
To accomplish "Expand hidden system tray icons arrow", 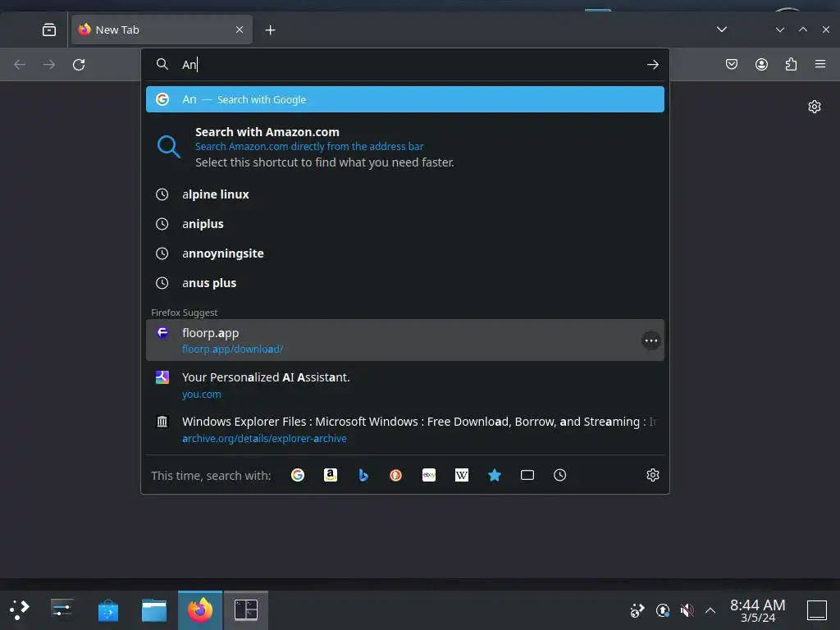I will pos(710,610).
